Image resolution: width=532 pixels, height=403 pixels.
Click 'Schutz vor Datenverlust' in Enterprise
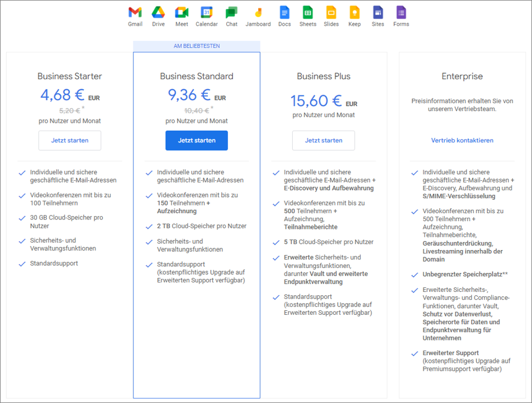(x=457, y=314)
